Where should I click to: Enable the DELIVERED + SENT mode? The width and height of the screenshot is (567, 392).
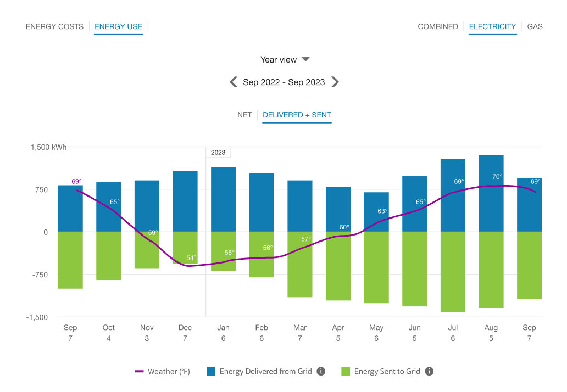297,115
